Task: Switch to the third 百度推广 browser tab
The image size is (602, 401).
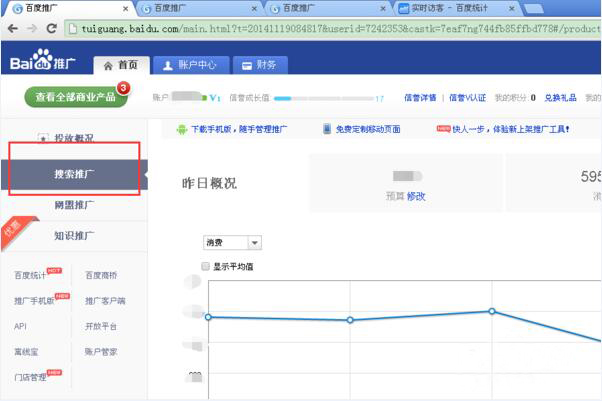Action: click(327, 8)
